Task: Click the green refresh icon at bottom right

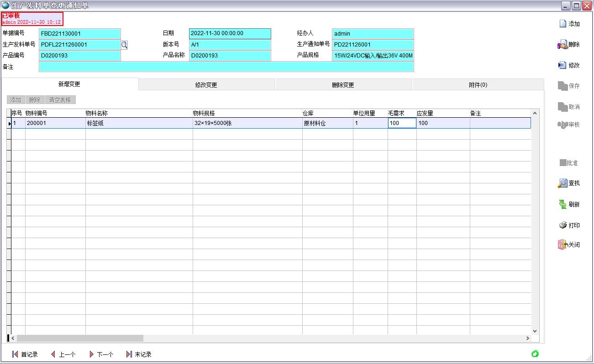Action: click(535, 354)
